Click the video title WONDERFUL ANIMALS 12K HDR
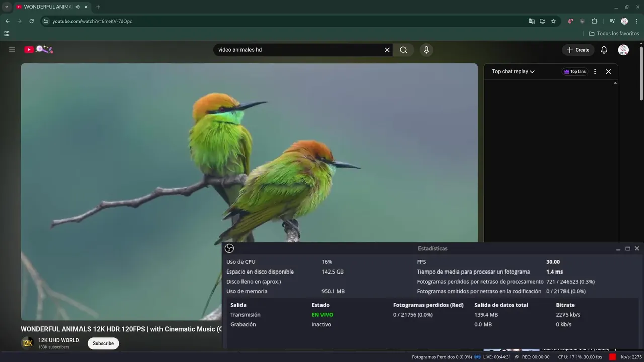 click(x=121, y=329)
